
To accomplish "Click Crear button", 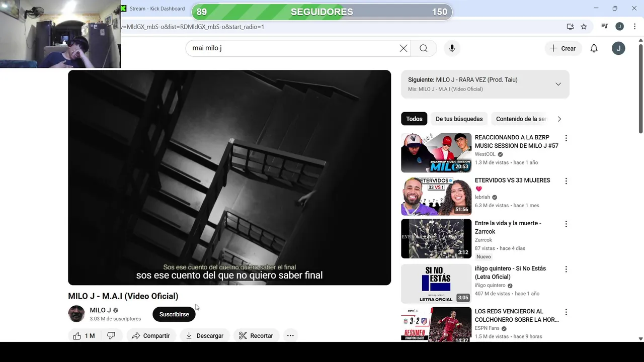I will pyautogui.click(x=562, y=48).
